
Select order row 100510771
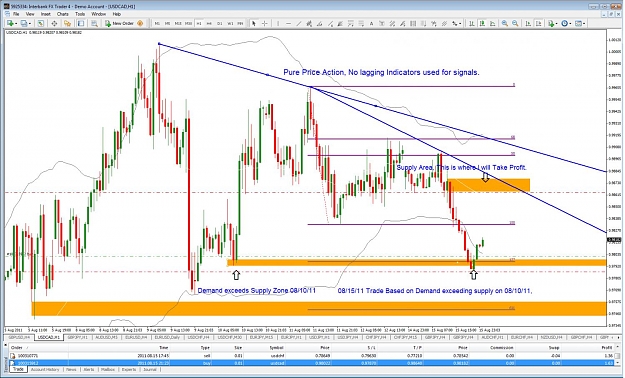pos(312,355)
